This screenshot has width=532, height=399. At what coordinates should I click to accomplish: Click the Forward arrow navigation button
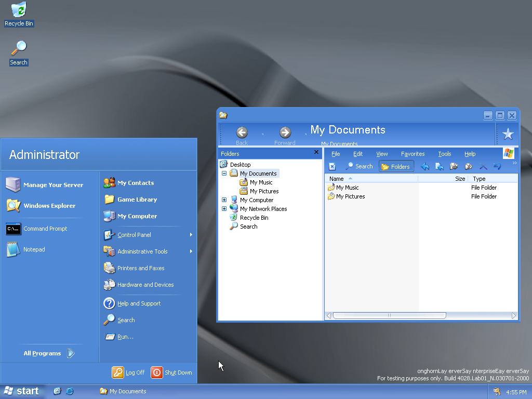point(285,133)
